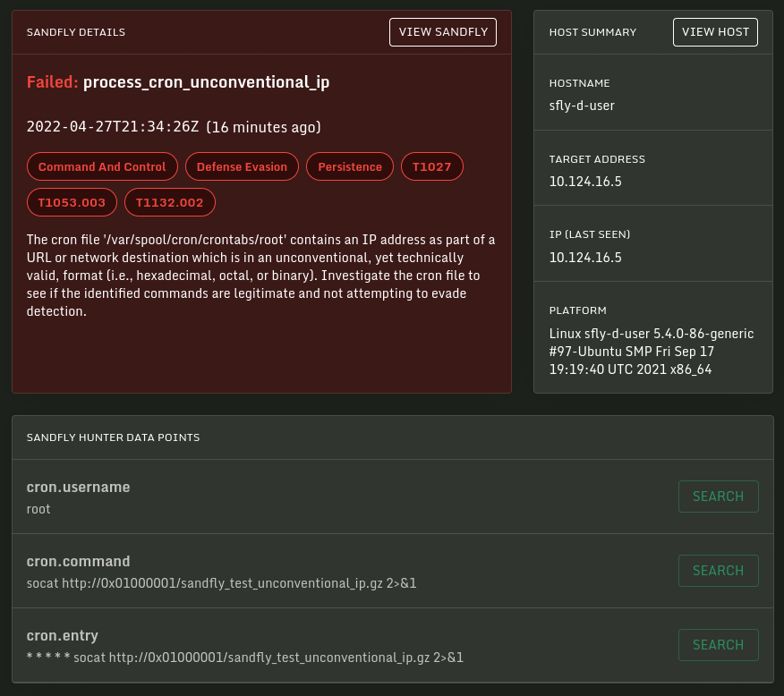Select the Persistence tag

[x=350, y=166]
